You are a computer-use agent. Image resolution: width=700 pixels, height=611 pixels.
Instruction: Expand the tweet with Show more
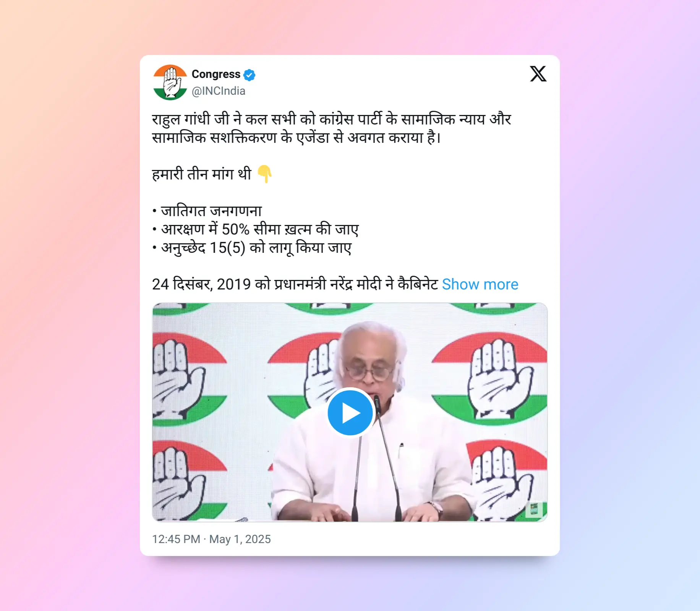480,284
